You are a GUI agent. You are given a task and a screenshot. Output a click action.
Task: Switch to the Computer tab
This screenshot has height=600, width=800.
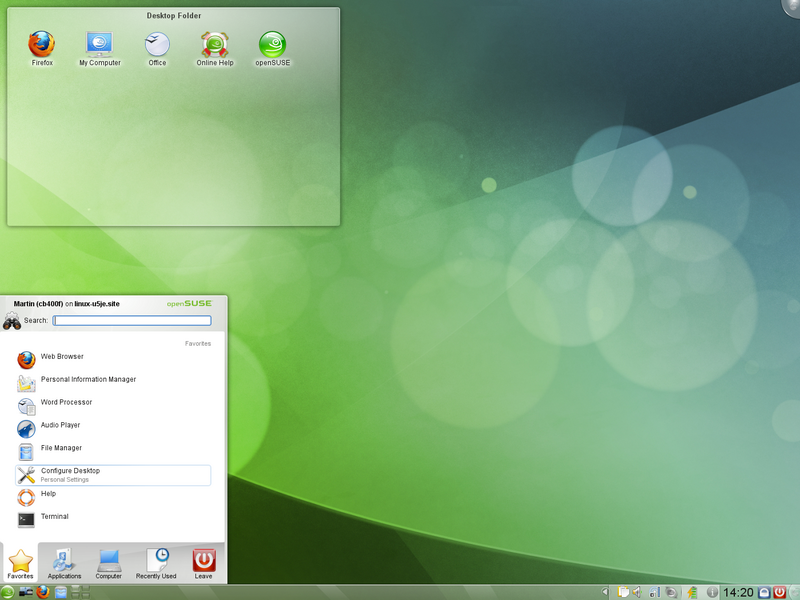pos(109,562)
